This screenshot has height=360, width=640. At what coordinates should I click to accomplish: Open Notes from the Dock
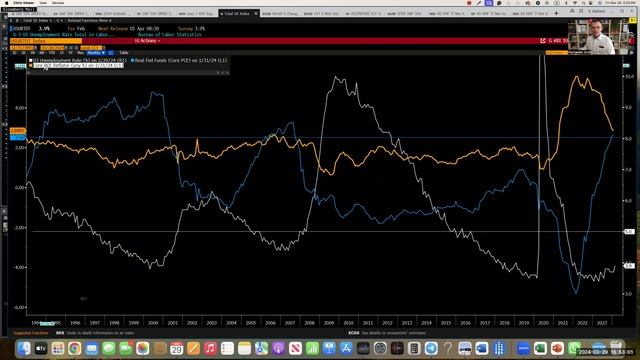(x=244, y=348)
